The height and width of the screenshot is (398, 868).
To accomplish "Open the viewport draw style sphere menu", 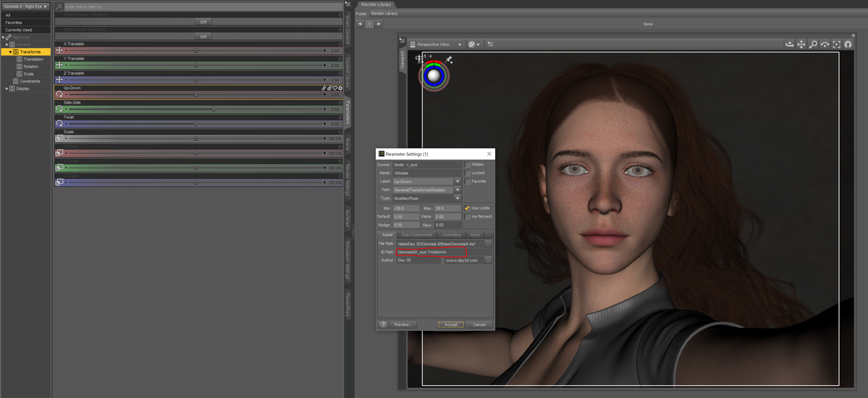I will 474,44.
